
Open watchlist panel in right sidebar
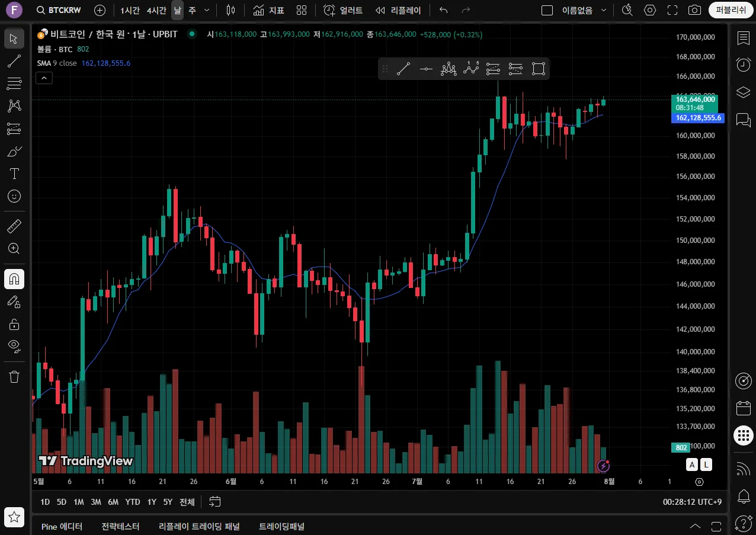743,39
